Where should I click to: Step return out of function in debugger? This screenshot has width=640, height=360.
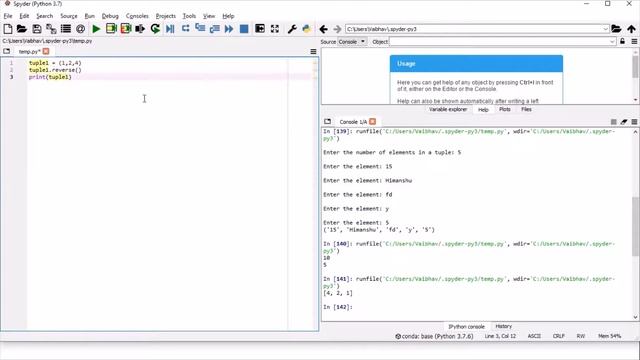[x=215, y=29]
